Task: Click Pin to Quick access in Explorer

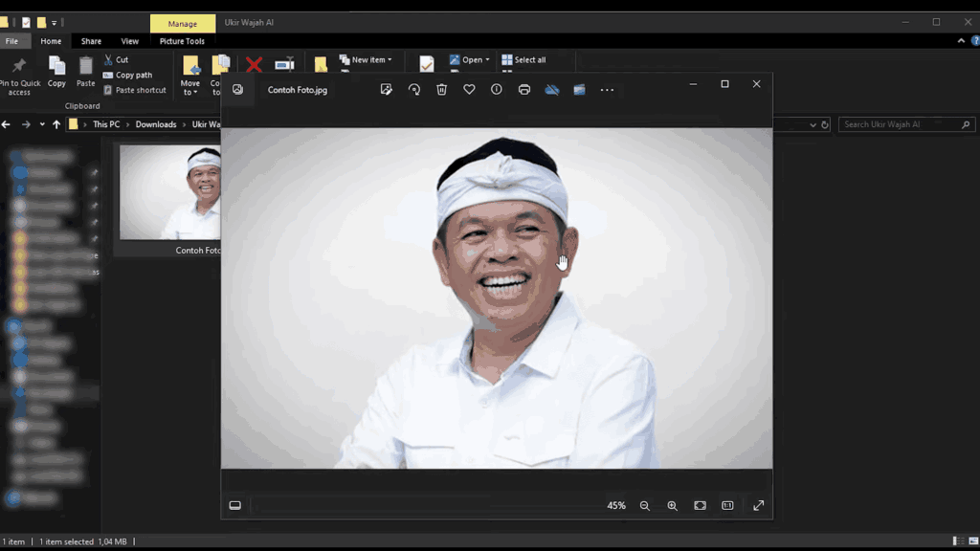Action: (19, 76)
